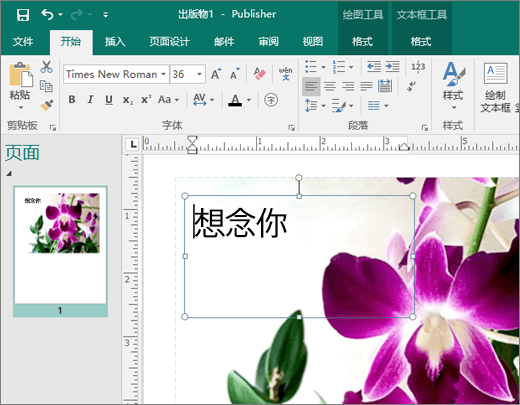This screenshot has width=520, height=405.
Task: Click the Enclosed Character 字 icon
Action: (x=271, y=100)
